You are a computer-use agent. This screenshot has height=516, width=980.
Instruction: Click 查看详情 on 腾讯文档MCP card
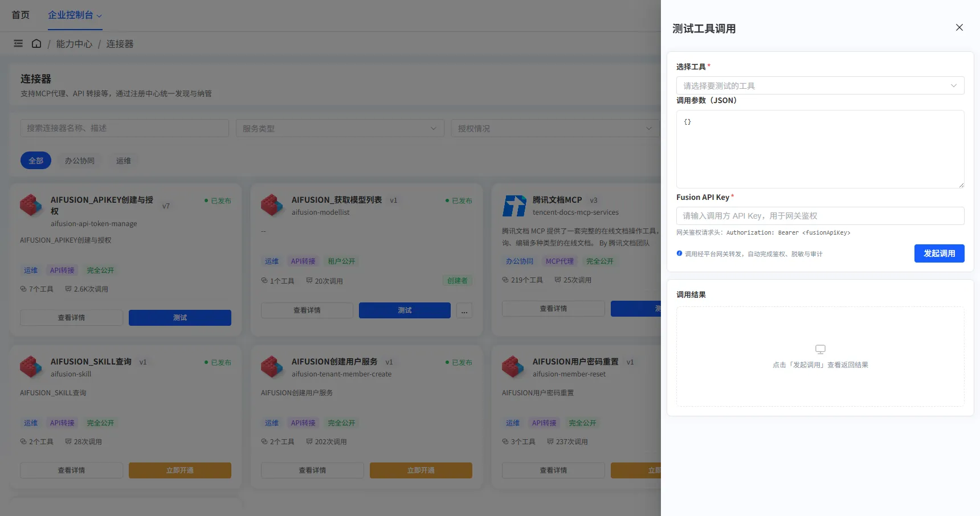click(x=553, y=309)
